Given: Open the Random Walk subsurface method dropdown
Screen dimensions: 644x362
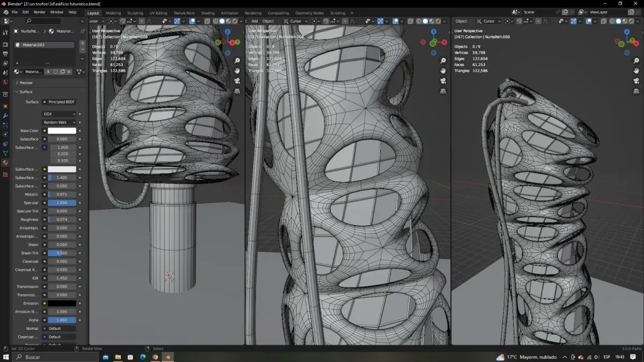Looking at the screenshot, I should tap(60, 122).
